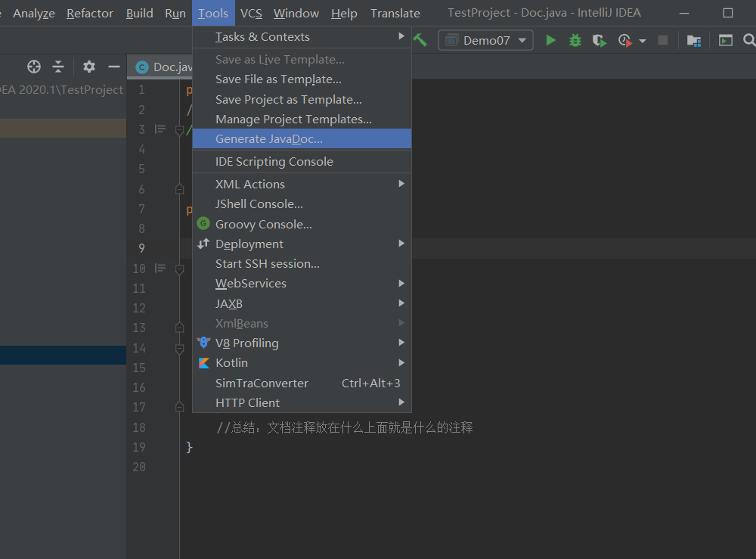Viewport: 756px width, 559px height.
Task: Open JShell Console...
Action: tap(302, 204)
